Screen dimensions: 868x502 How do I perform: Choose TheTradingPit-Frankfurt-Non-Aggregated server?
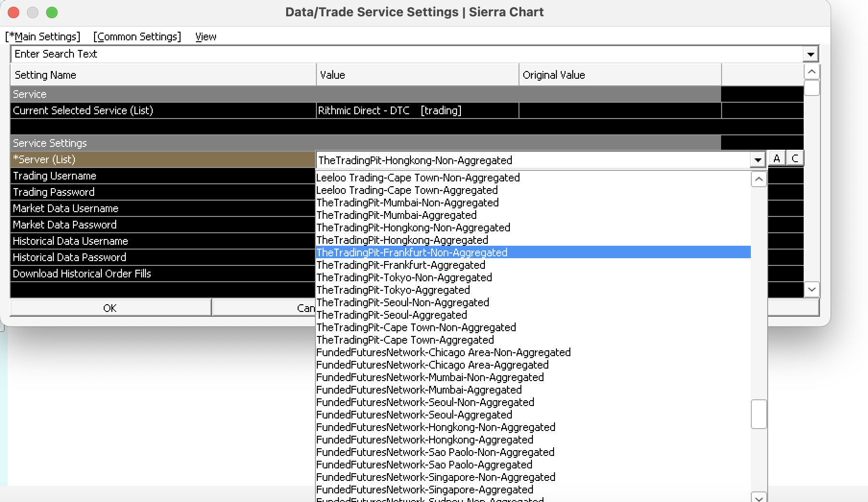[x=533, y=252]
